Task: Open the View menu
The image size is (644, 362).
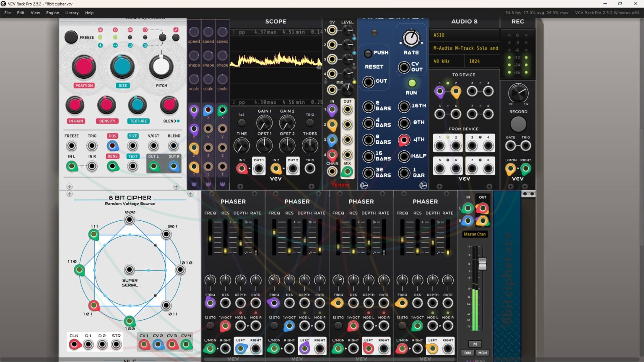Action: click(x=35, y=13)
